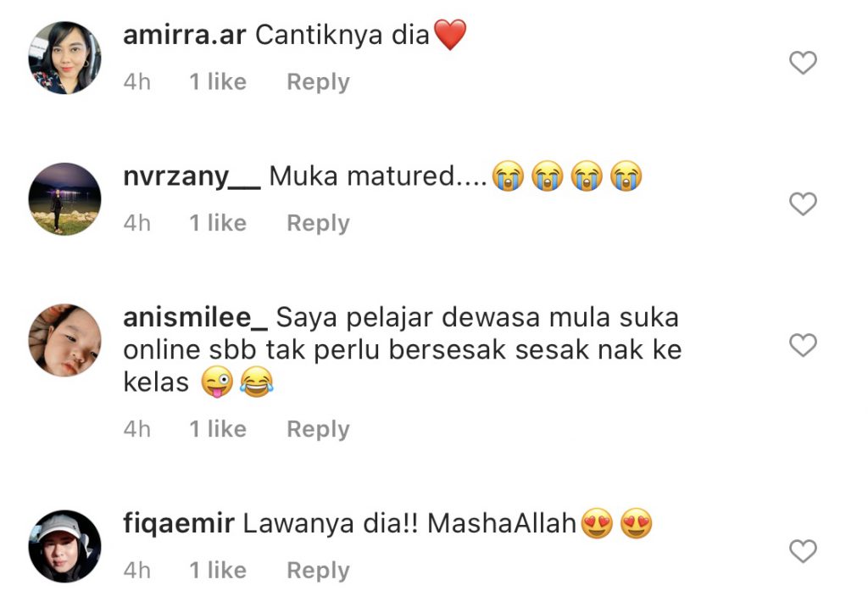View 1 like on nvrzany__'s comment
Screen dimensions: 868x602
pos(218,223)
